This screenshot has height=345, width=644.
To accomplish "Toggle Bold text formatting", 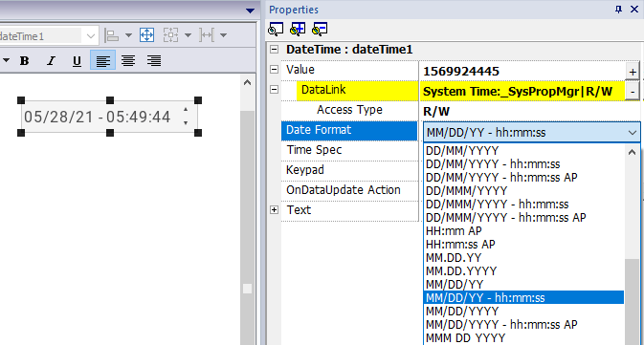I will (25, 61).
